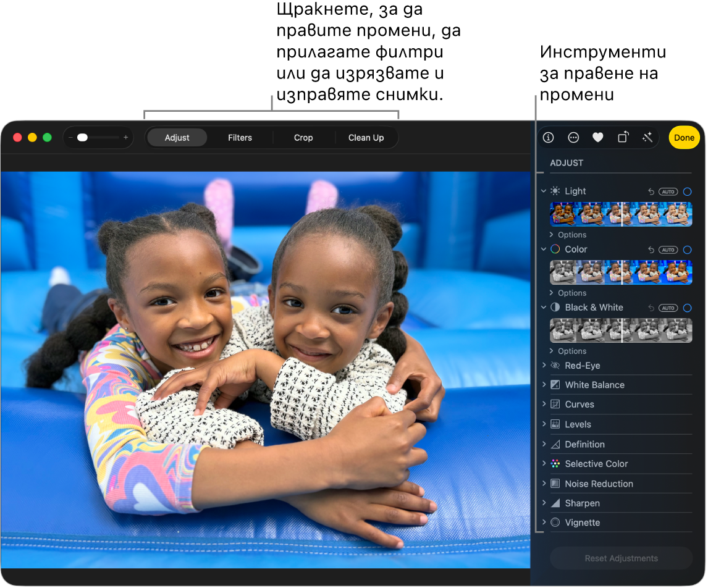
Task: Switch to the Crop tab
Action: point(304,138)
